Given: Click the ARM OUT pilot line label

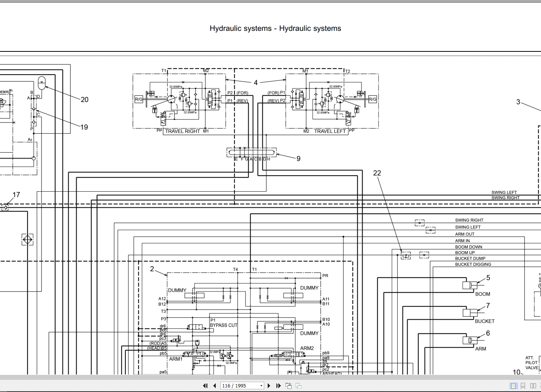Looking at the screenshot, I should (465, 234).
